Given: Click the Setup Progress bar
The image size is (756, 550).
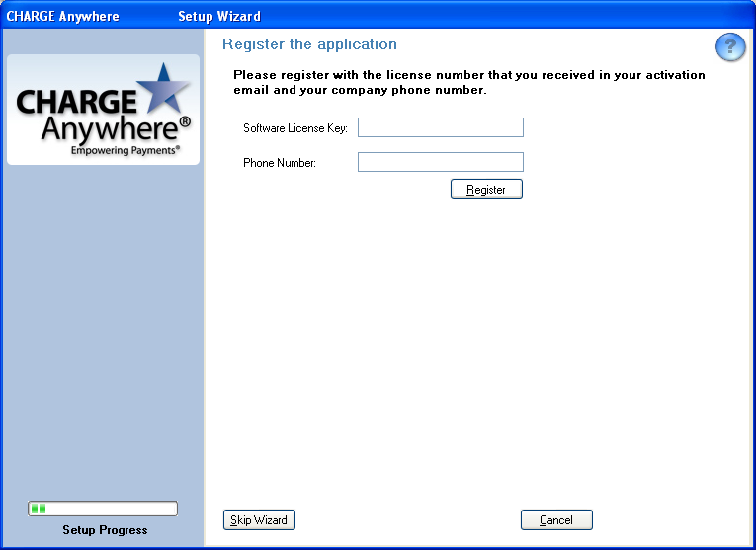Looking at the screenshot, I should click(103, 509).
